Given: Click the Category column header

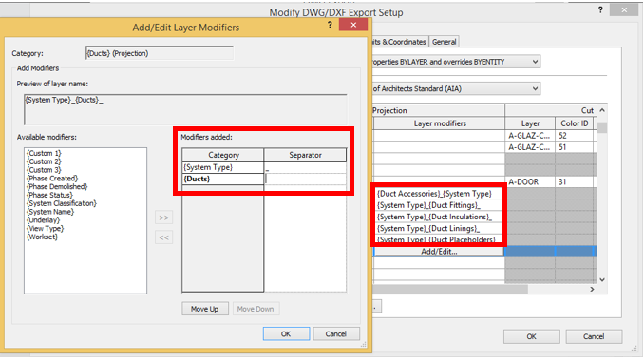Looking at the screenshot, I should click(223, 155).
